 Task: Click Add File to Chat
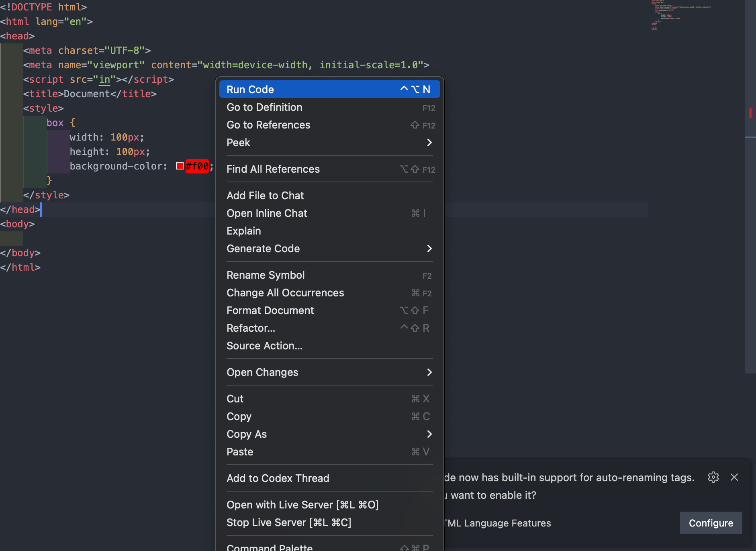(x=329, y=196)
